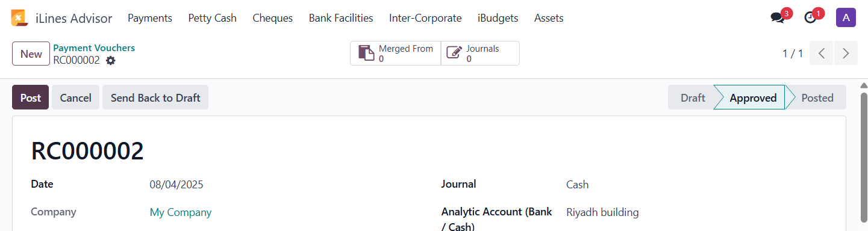Expand the Bank Facilities menu
The image size is (868, 231).
pos(341,18)
